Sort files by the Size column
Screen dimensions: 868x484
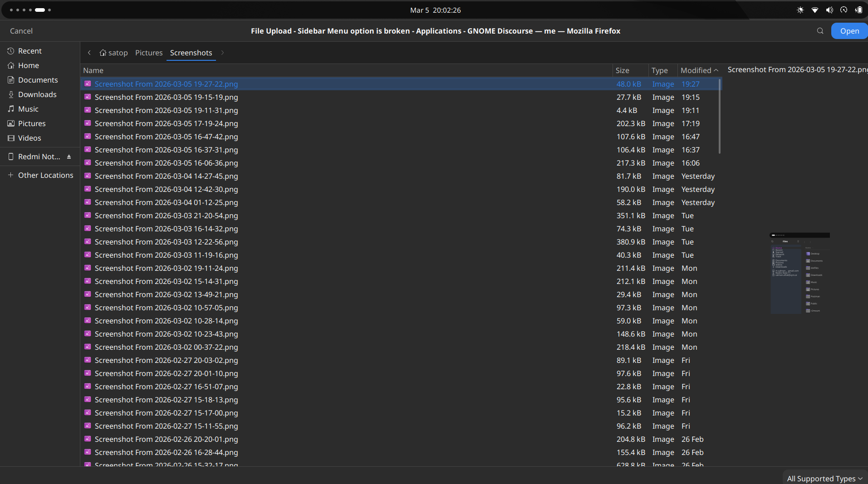(623, 70)
